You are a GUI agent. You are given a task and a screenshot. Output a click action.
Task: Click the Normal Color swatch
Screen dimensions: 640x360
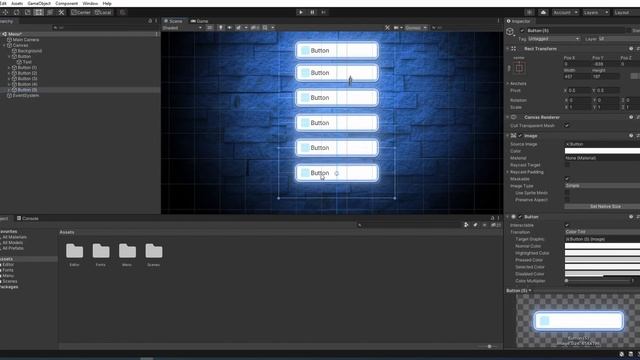click(602, 246)
